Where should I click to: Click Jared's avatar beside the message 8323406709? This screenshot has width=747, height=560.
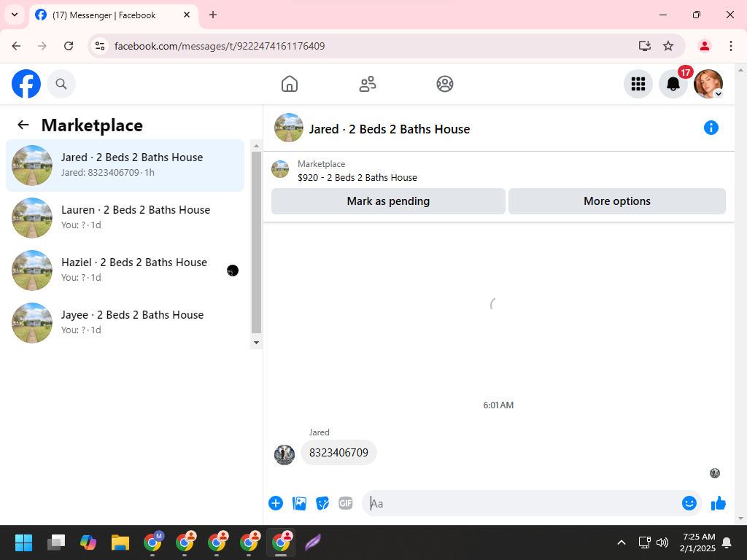coord(285,455)
